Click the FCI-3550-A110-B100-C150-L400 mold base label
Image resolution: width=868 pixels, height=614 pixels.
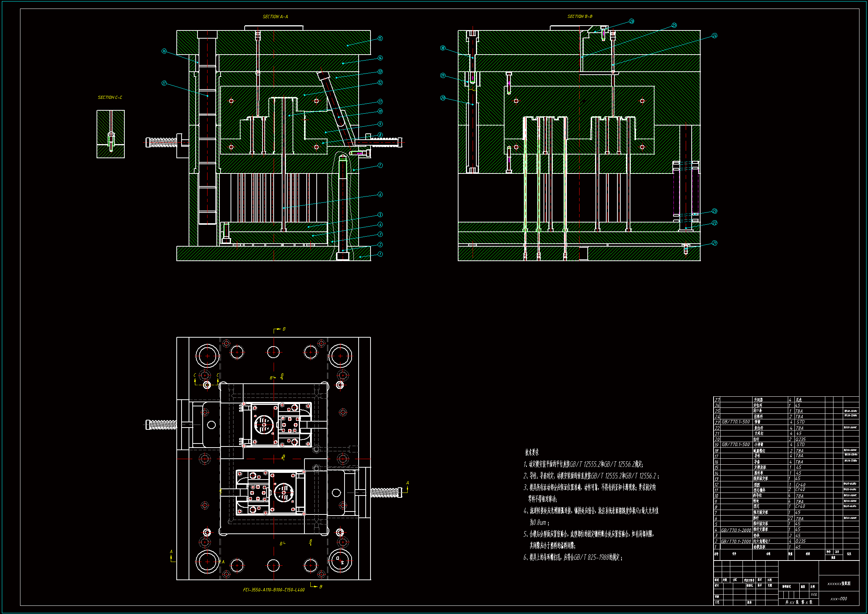[x=273, y=590]
